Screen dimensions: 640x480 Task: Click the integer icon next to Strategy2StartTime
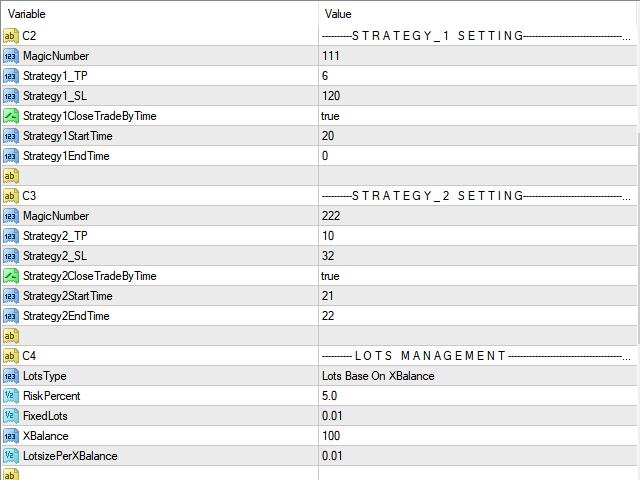11,296
